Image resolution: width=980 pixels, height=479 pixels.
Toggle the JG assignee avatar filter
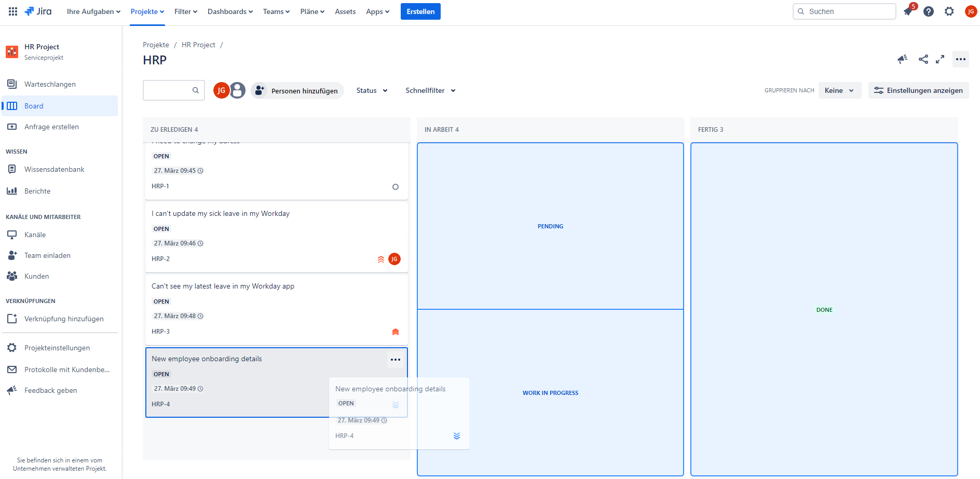tap(221, 90)
